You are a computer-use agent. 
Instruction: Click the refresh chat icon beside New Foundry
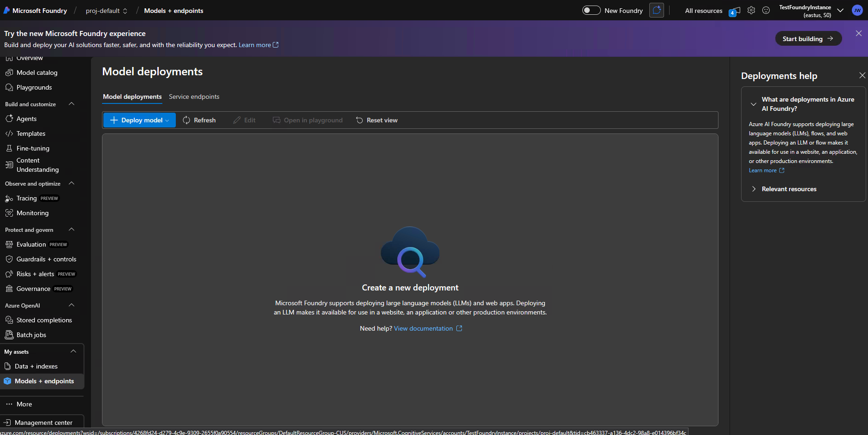click(x=657, y=10)
